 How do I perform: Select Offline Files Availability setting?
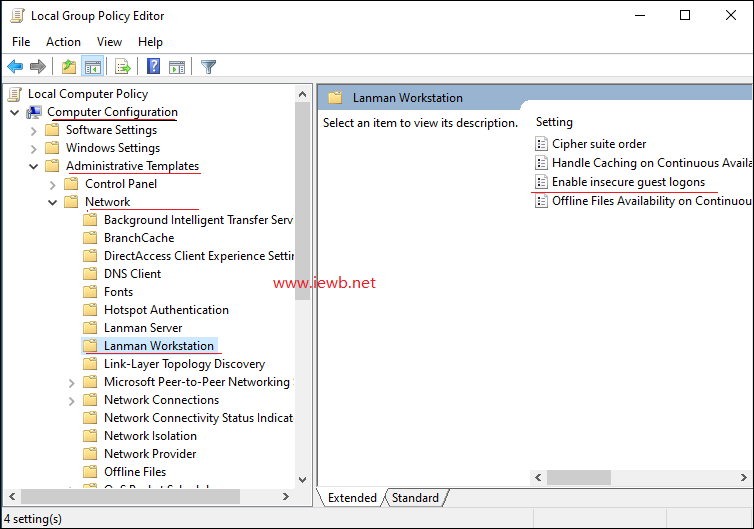[x=652, y=201]
